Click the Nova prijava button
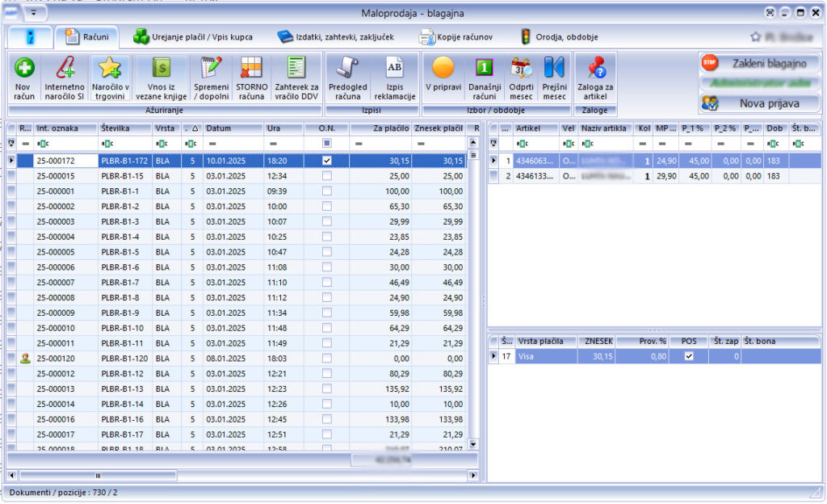 tap(759, 103)
